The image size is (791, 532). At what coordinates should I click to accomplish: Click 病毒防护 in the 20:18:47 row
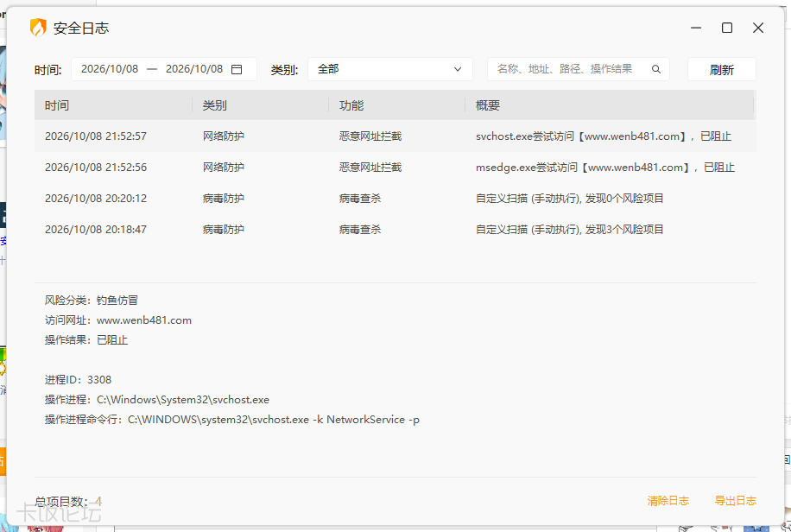224,229
